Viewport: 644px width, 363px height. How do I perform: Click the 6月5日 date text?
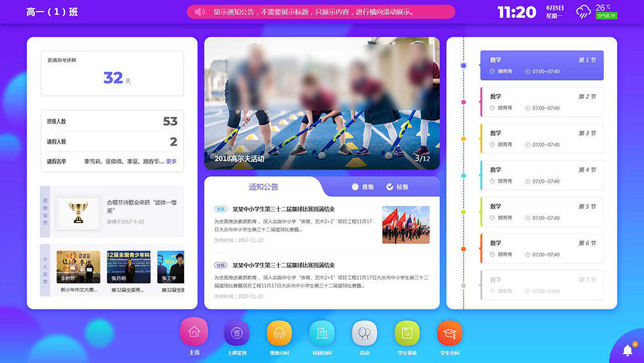[555, 8]
